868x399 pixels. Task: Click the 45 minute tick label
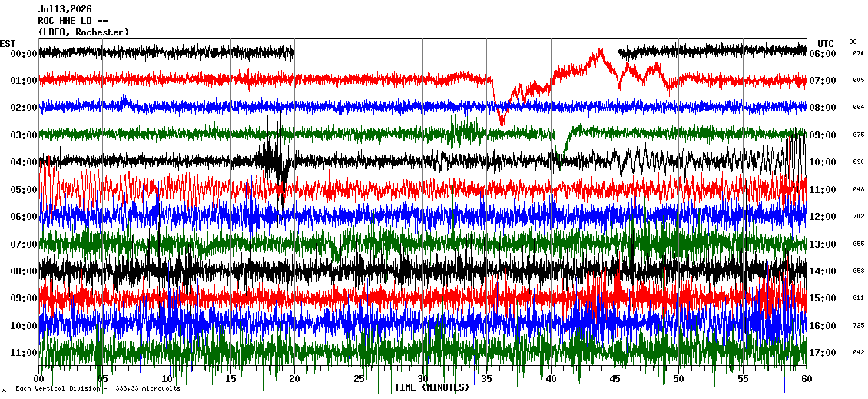[615, 379]
